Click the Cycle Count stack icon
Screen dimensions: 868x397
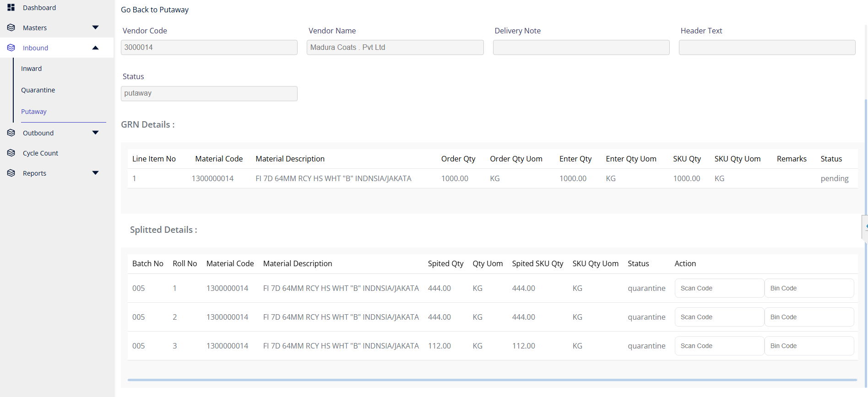coord(11,153)
